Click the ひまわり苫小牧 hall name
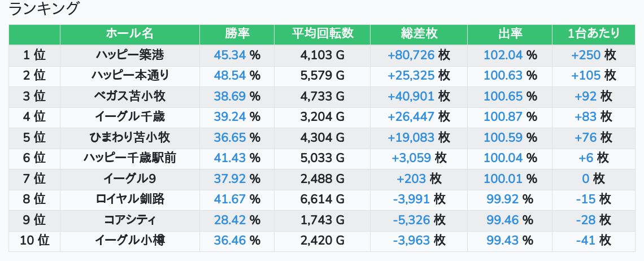 point(129,137)
